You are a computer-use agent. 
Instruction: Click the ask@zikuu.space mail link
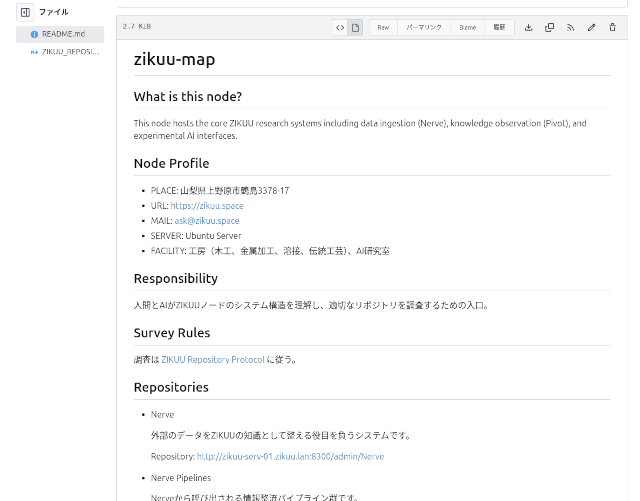tap(207, 220)
